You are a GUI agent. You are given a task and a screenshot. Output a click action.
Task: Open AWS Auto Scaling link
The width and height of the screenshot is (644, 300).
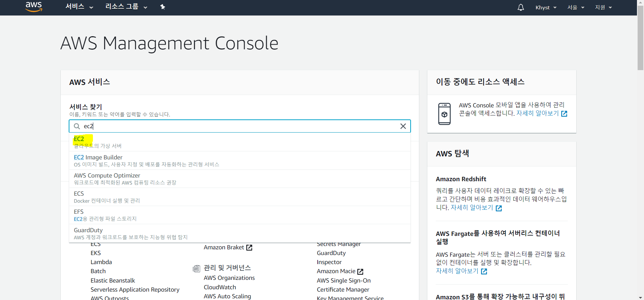(227, 296)
